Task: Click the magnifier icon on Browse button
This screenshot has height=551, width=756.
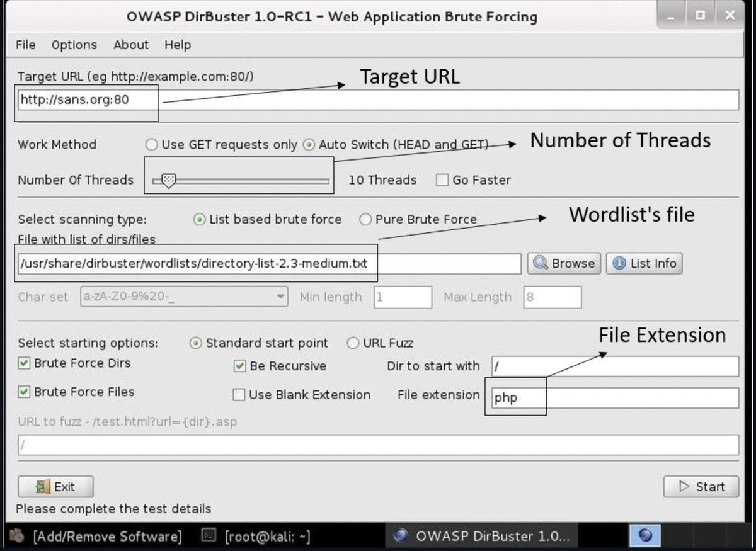Action: 541,263
